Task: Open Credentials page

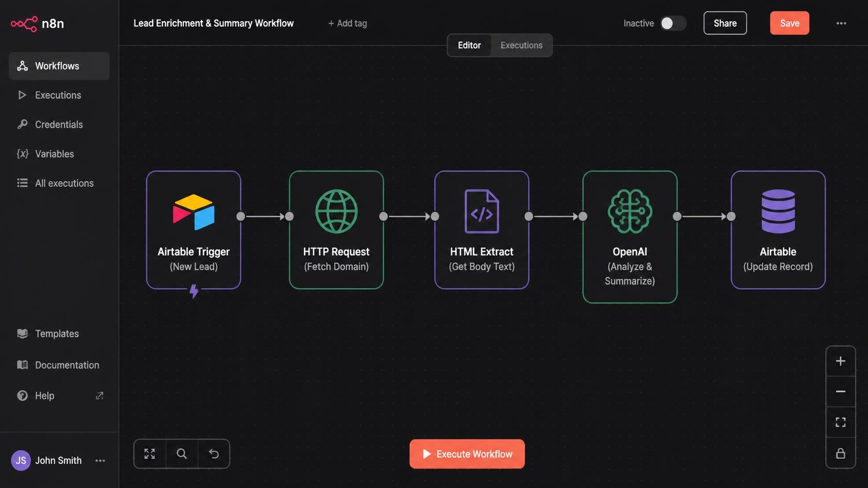Action: tap(59, 124)
